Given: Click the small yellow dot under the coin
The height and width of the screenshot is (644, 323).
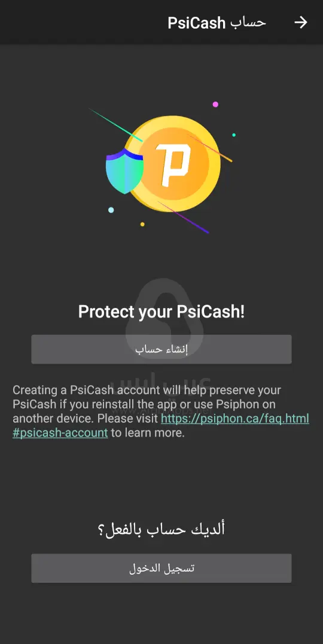Looking at the screenshot, I should click(x=142, y=224).
